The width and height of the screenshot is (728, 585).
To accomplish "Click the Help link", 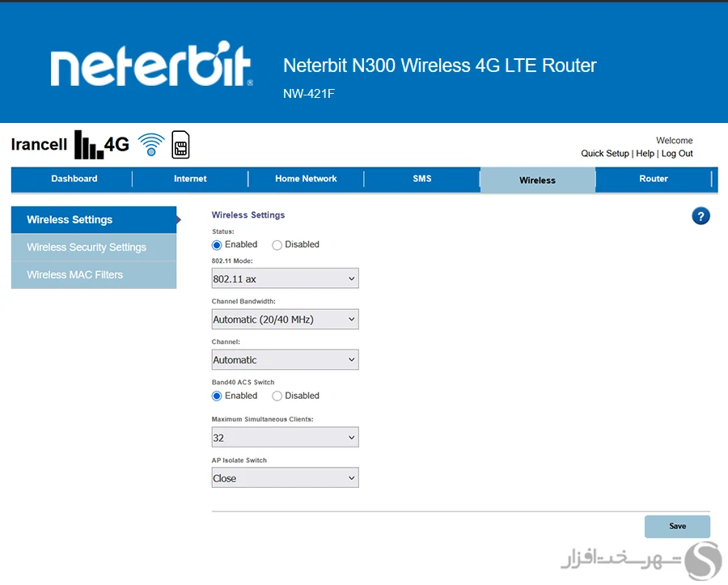I will coord(645,154).
